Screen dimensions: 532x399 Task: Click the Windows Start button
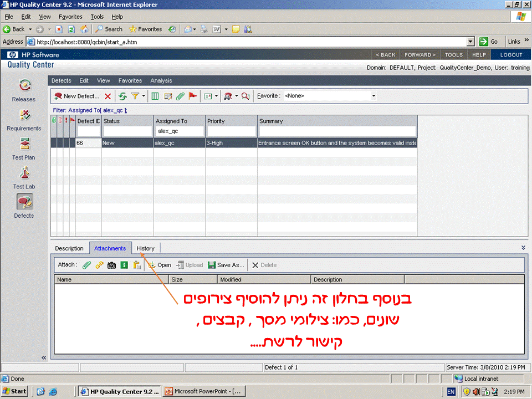14,391
